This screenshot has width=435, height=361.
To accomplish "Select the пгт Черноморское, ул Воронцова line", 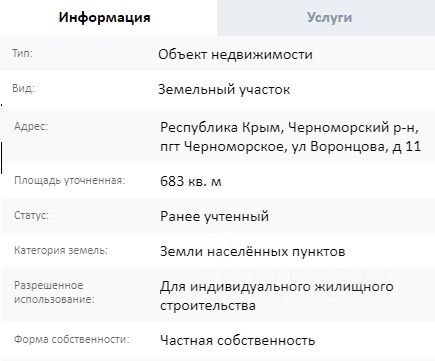I will pyautogui.click(x=291, y=146).
